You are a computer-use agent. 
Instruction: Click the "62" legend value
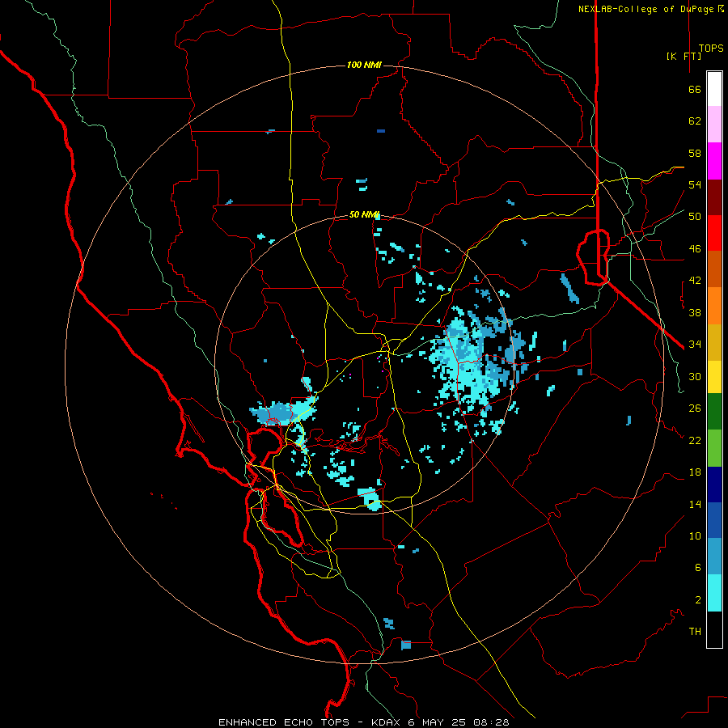pos(695,121)
